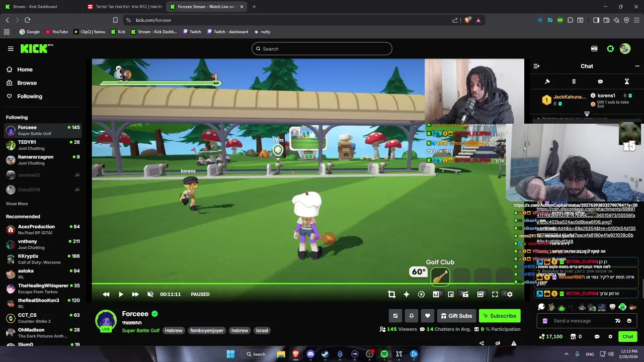Screen dimensions: 644x362
Task: Click the speech bubble icon beside chat gear
Action: point(597,336)
